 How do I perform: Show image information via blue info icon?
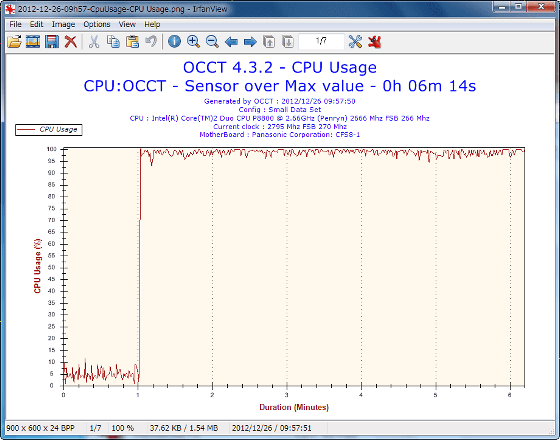174,42
